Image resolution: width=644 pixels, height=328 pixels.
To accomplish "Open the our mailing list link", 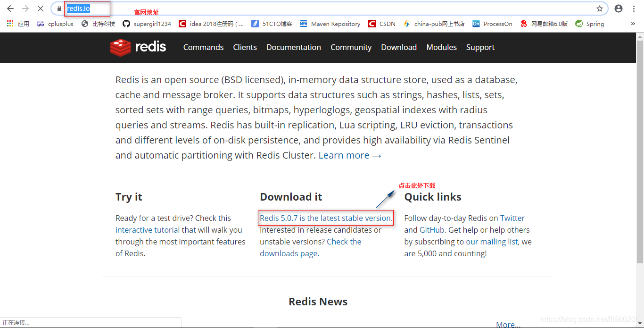I will coord(492,242).
